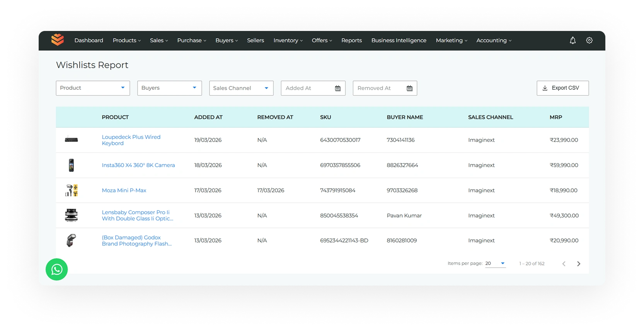This screenshot has height=332, width=644.
Task: Expand the Products menu
Action: [x=127, y=40]
